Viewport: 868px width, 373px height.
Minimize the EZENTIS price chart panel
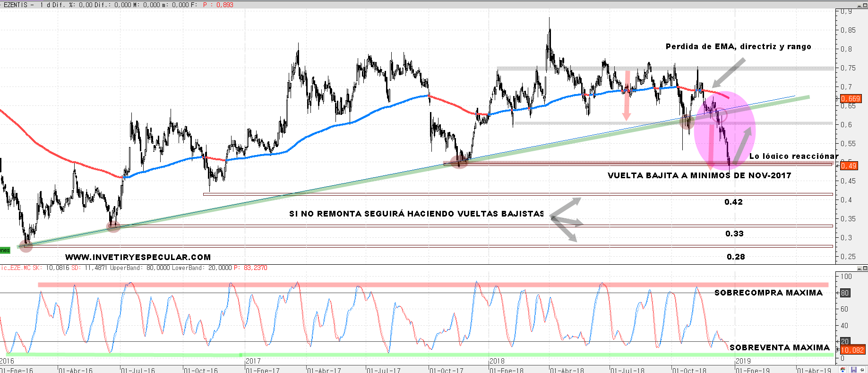click(x=859, y=5)
